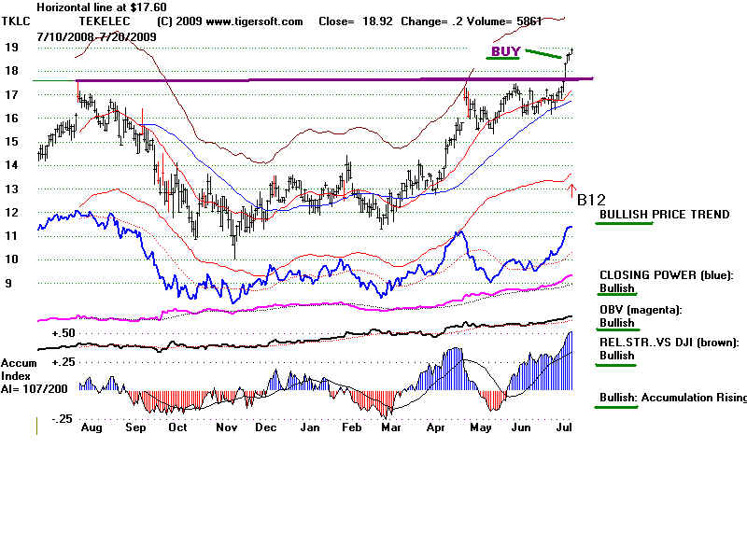The image size is (747, 560).
Task: Click Bullish under the OBV label
Action: pos(617,322)
